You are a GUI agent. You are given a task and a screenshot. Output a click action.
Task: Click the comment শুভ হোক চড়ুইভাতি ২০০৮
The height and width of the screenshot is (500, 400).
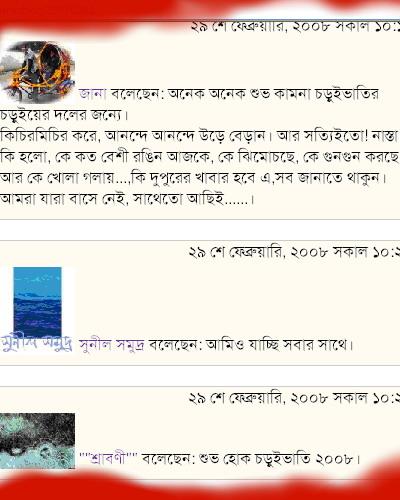coord(279,459)
